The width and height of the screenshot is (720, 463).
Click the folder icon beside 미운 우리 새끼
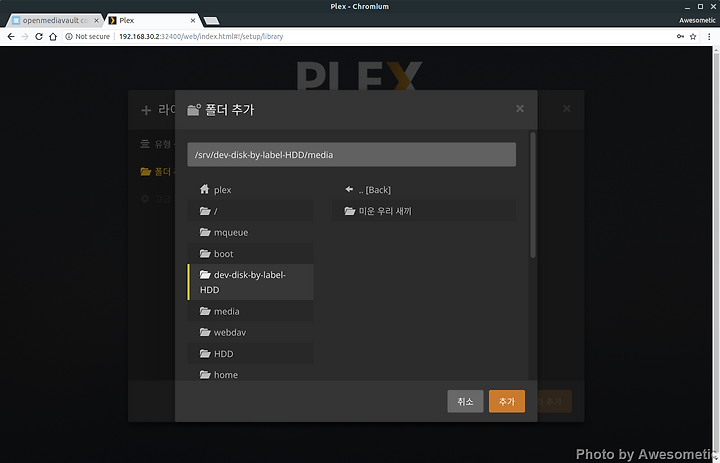click(350, 211)
